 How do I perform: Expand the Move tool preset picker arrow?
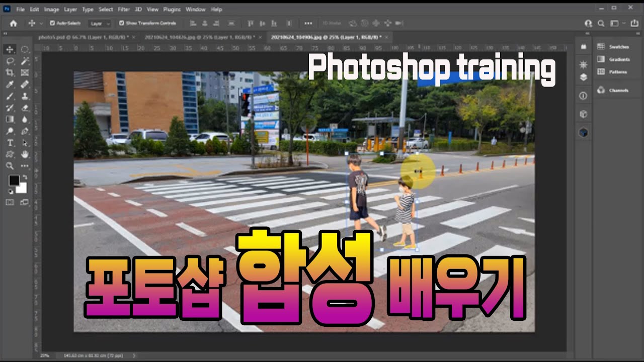click(41, 23)
